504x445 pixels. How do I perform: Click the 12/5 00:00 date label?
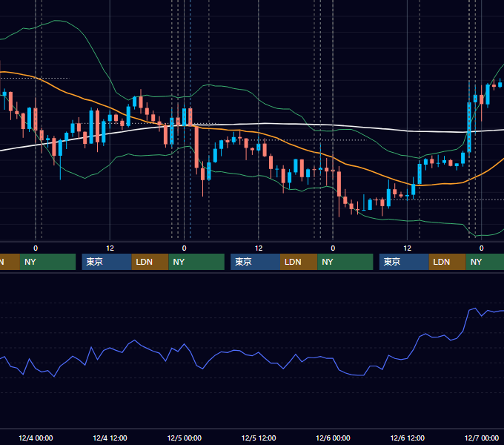(184, 438)
